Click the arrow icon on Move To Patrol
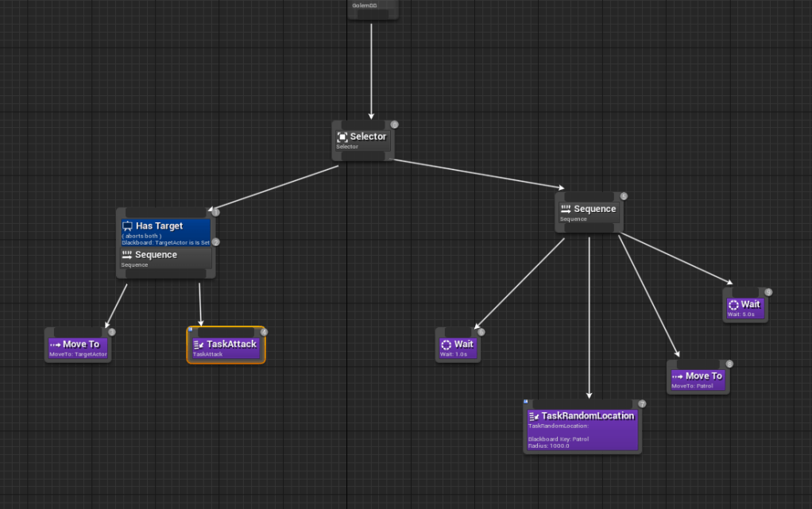The height and width of the screenshot is (509, 812). (x=678, y=376)
